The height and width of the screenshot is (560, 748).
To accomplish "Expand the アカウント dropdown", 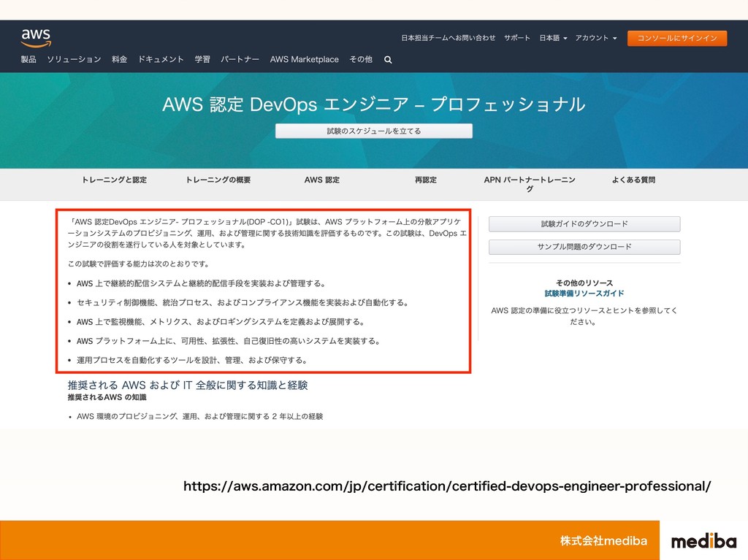I will (596, 38).
